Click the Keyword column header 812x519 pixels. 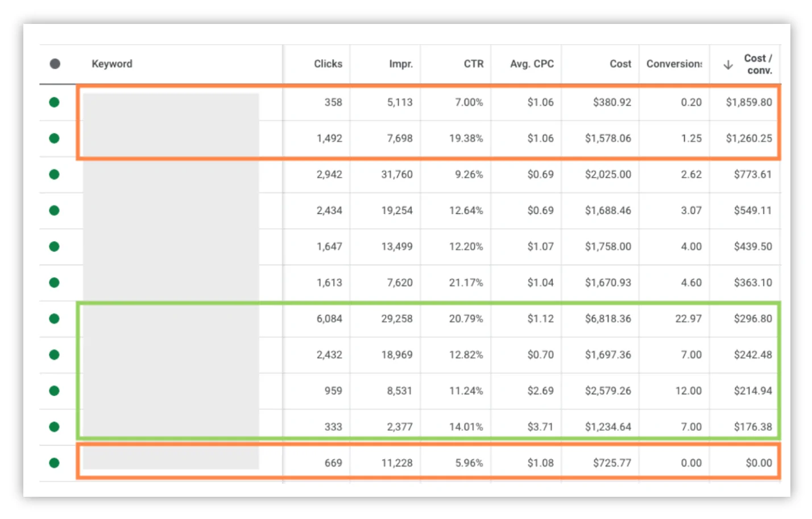[112, 64]
